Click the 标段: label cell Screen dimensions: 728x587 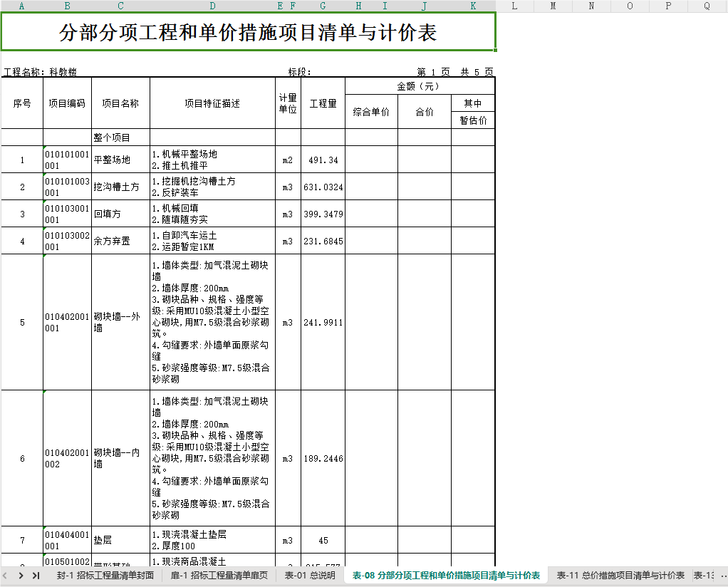[299, 72]
